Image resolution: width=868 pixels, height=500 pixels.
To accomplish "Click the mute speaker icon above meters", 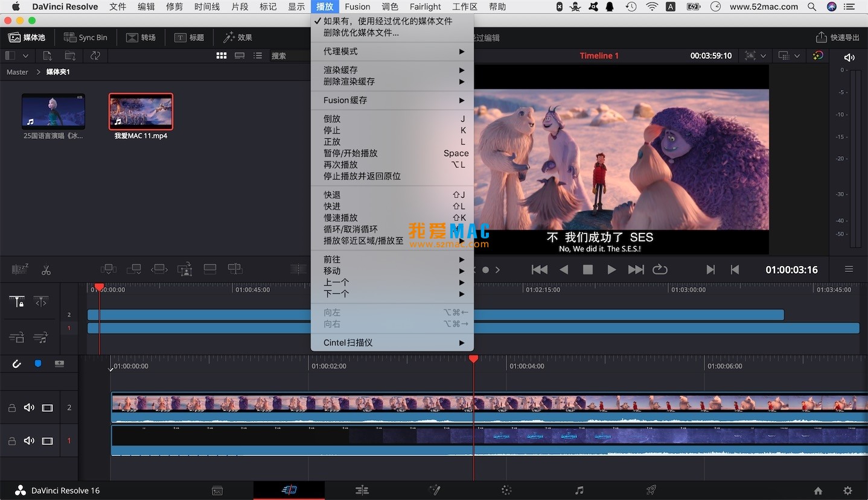I will 849,57.
